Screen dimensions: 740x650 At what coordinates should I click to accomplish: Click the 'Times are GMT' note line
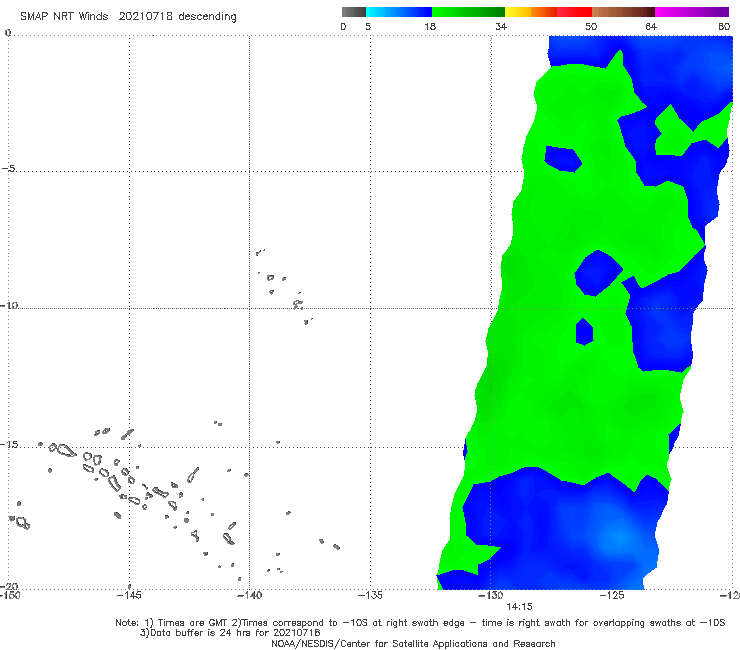[x=420, y=623]
